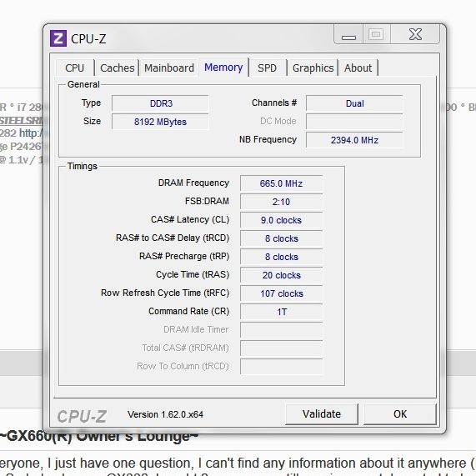Click the Command Rate (CR) label
The image size is (476, 476).
tap(189, 311)
